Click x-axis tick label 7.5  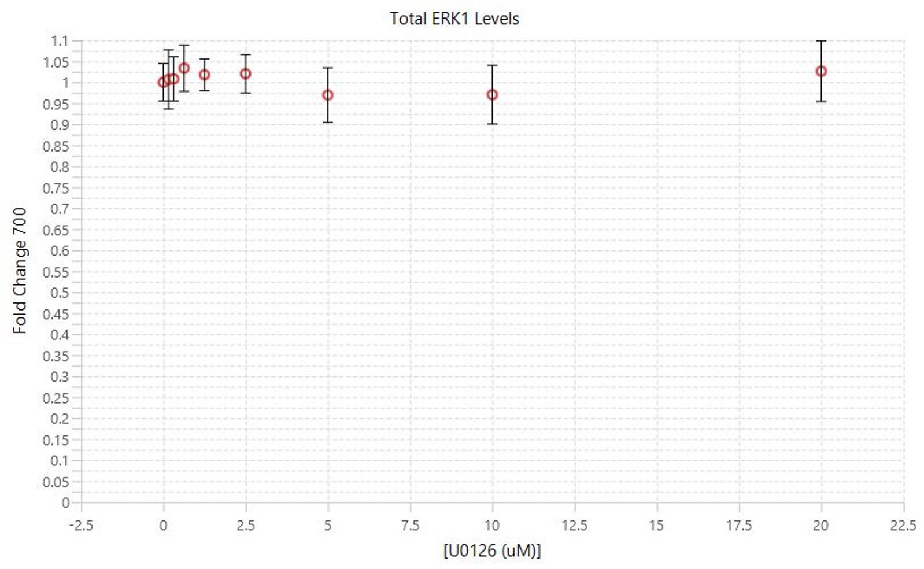pyautogui.click(x=411, y=525)
